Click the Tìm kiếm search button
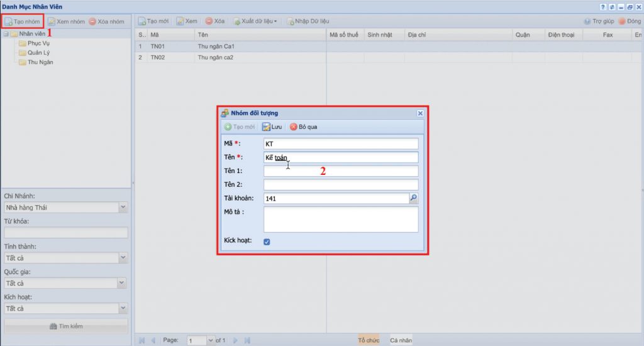This screenshot has width=644, height=346. tap(65, 326)
